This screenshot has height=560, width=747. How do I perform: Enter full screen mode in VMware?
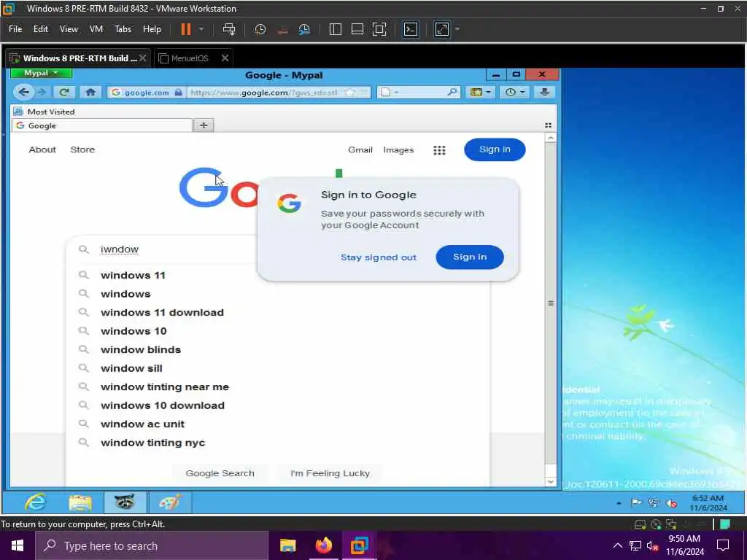click(x=379, y=29)
